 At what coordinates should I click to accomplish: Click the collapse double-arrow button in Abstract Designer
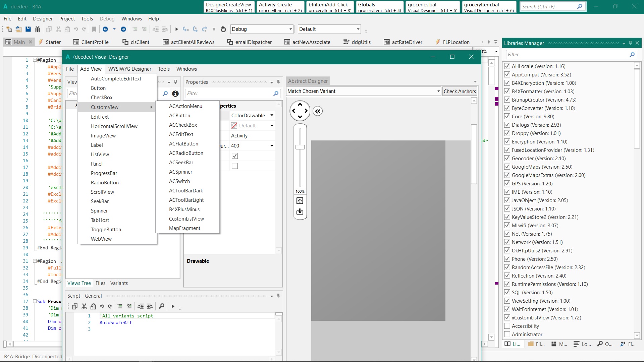point(318,111)
